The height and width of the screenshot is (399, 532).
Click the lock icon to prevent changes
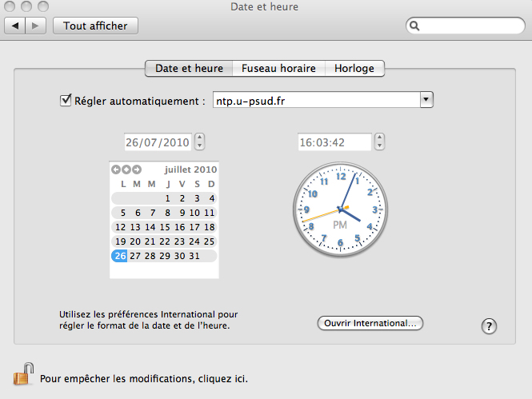point(24,374)
